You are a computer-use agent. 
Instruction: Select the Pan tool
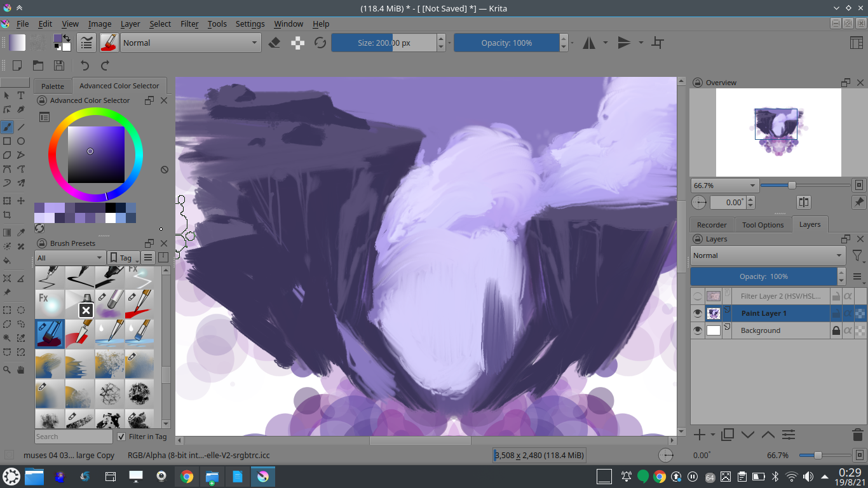pos(21,369)
